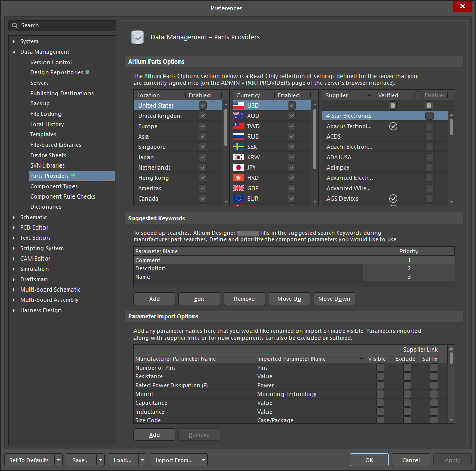476x471 pixels.
Task: Click Move Down button
Action: pyautogui.click(x=334, y=299)
